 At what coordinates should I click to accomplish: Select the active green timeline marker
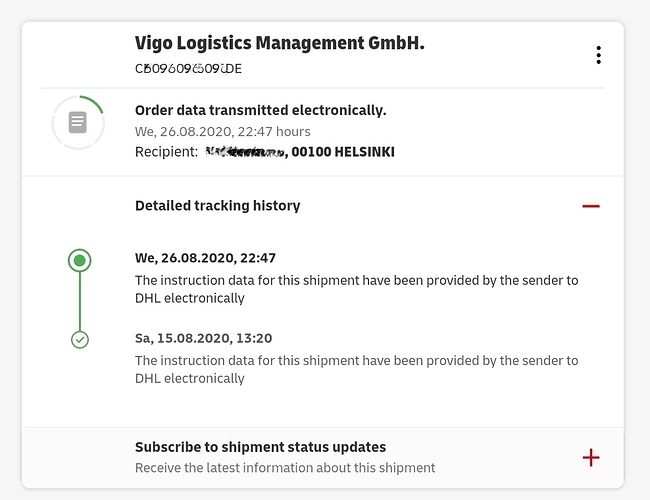point(80,260)
